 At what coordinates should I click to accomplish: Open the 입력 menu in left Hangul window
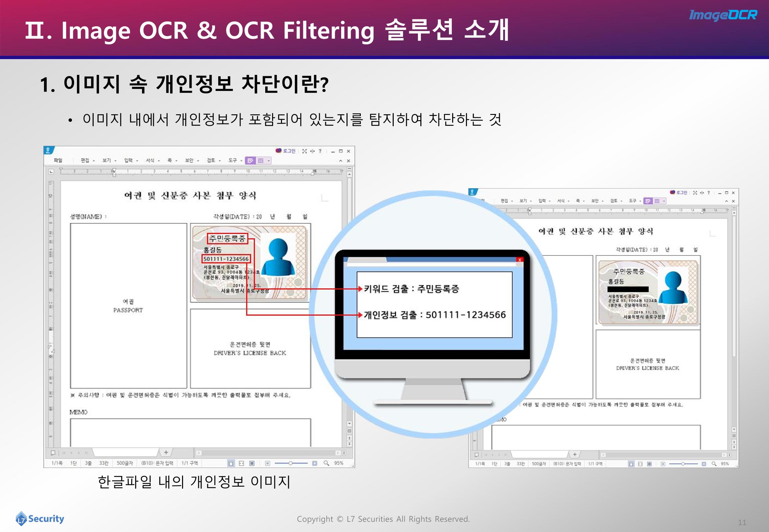tap(128, 160)
